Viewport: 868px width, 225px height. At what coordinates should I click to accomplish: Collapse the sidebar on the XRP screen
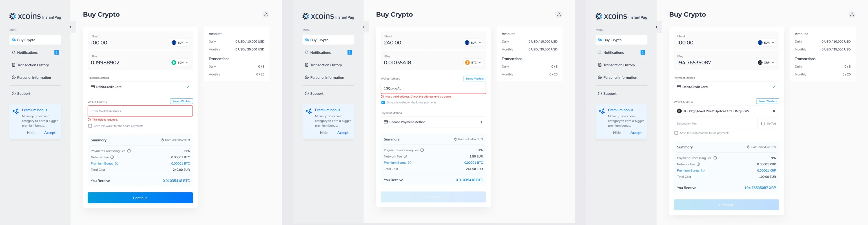tap(657, 27)
